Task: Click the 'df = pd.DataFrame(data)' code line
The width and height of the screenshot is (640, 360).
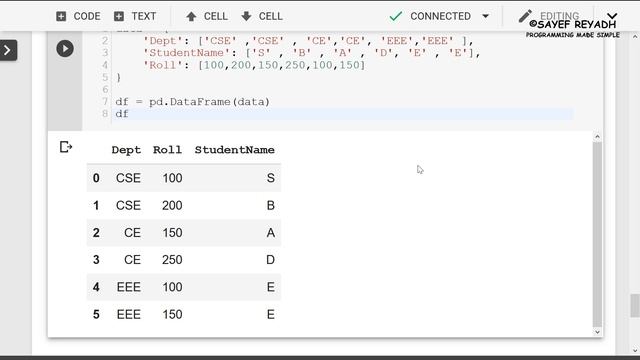Action: click(x=192, y=102)
